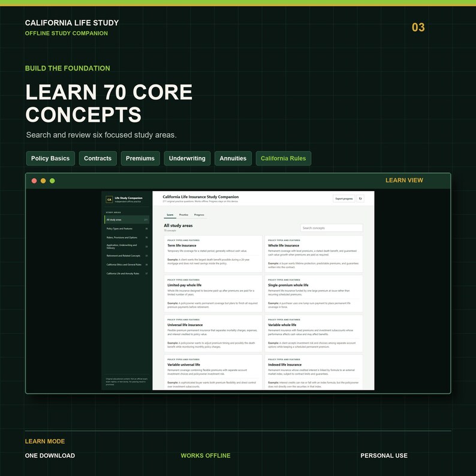Viewport: 476px width, 476px height.
Task: Select California Life and Annuity Rules
Action: click(x=126, y=273)
